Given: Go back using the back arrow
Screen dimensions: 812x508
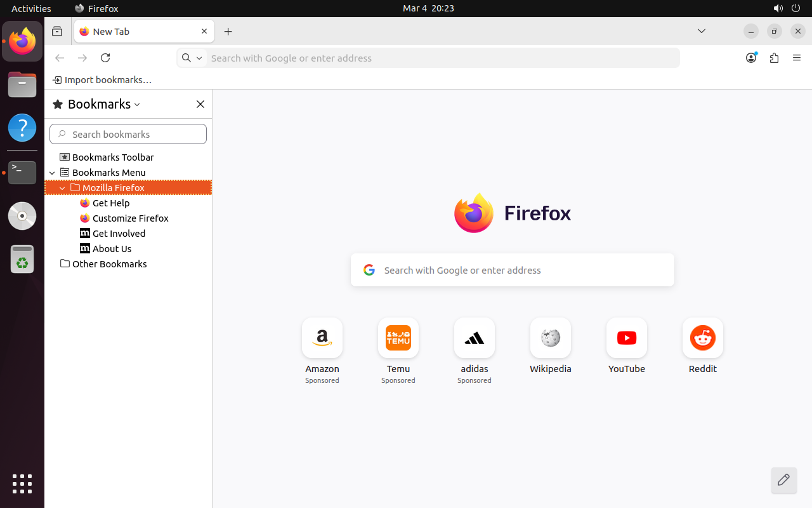Looking at the screenshot, I should [x=60, y=58].
